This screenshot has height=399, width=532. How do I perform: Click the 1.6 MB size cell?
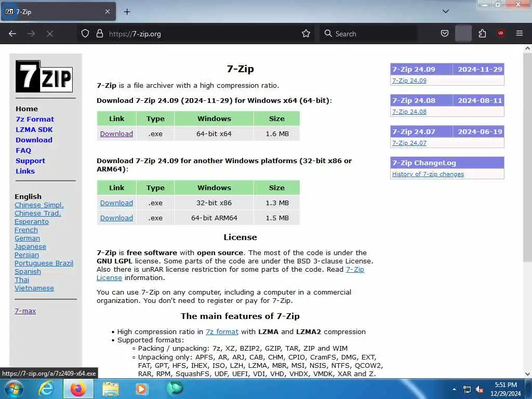click(x=277, y=134)
